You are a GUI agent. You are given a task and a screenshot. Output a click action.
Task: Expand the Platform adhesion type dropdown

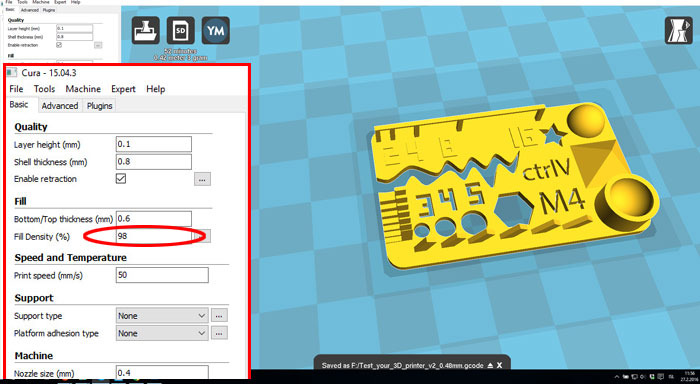[x=162, y=333]
